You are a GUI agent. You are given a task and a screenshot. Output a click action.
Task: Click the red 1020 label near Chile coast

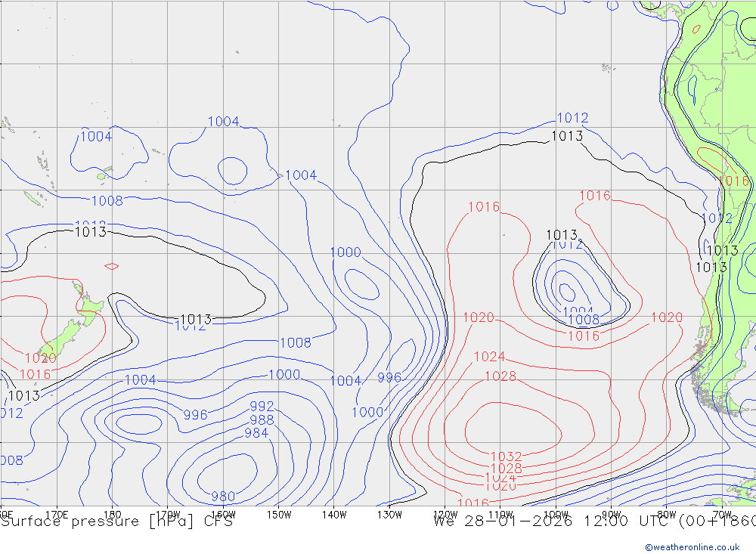point(667,317)
